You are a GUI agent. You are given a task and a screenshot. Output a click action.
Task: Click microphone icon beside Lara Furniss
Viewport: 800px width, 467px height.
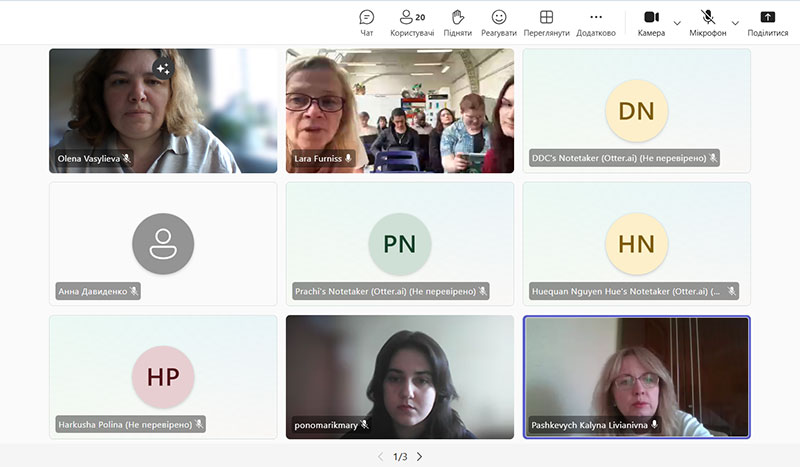348,159
